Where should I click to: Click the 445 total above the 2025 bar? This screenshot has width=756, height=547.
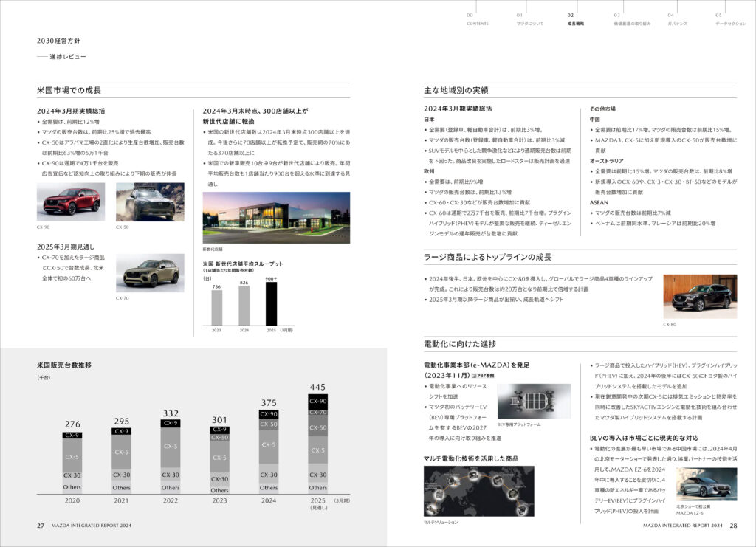(317, 387)
